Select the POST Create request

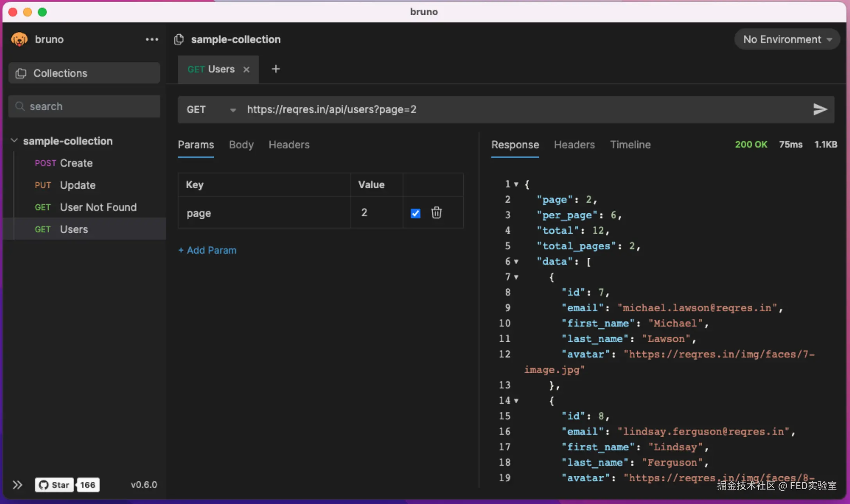click(76, 163)
